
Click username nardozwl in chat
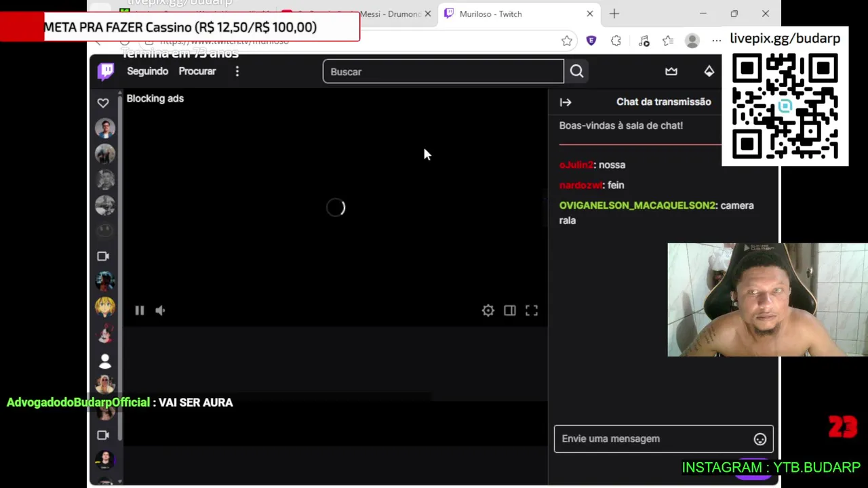click(x=580, y=185)
